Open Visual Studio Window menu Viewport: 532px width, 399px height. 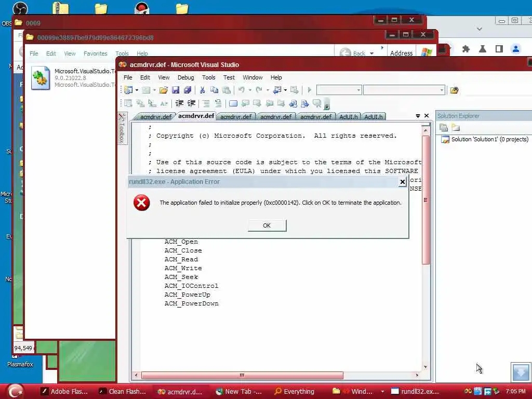[x=252, y=77]
